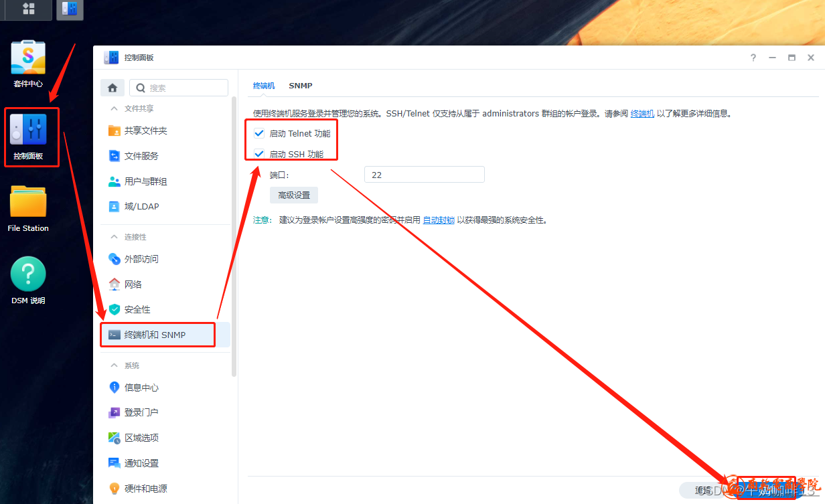This screenshot has height=504, width=825.
Task: Select 区域选项 label in sidebar
Action: tap(141, 438)
